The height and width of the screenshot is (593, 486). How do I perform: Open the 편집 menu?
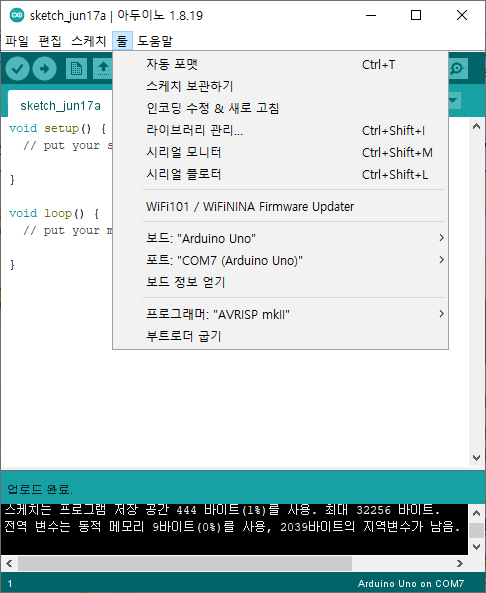(50, 41)
